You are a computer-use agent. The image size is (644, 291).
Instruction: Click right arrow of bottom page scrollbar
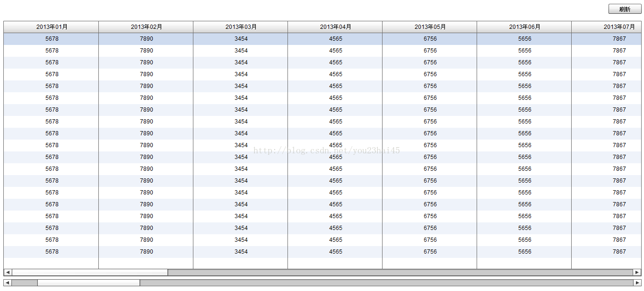click(x=637, y=282)
